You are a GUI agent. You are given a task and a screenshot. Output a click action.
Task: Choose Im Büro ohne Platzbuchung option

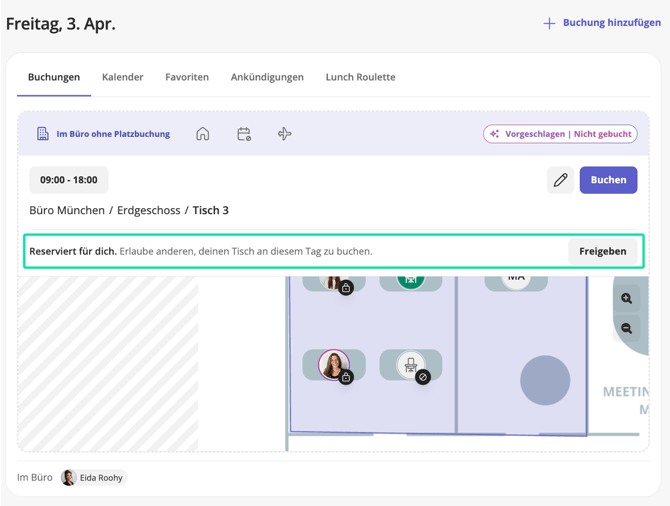(x=102, y=134)
